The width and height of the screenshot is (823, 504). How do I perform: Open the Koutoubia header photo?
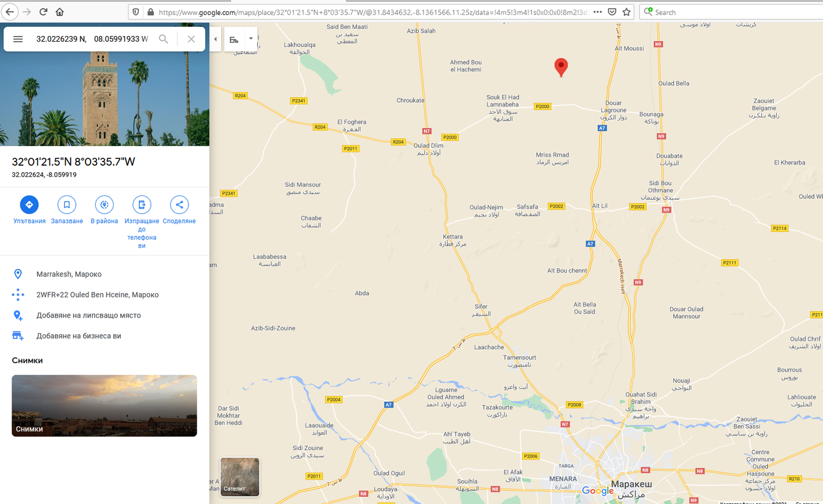(105, 98)
